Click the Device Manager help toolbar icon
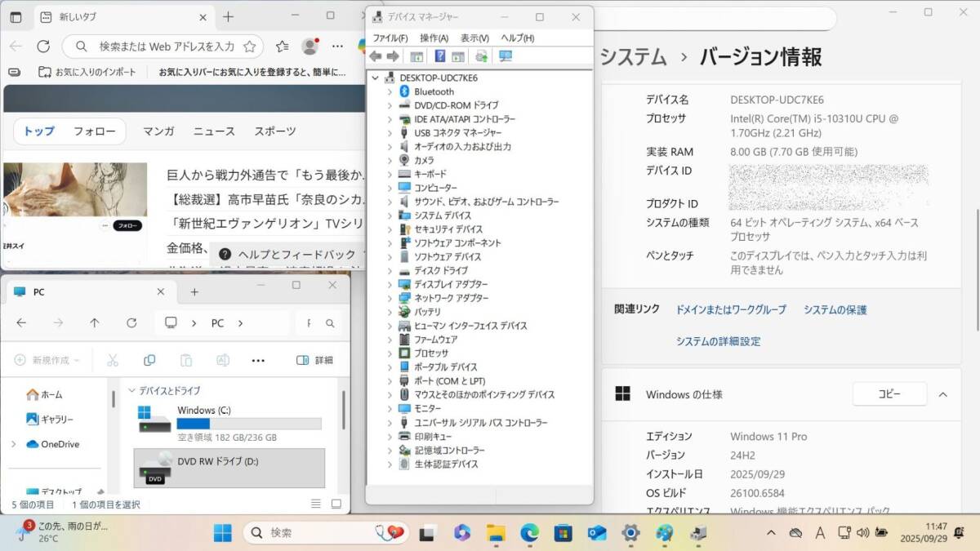 (x=439, y=56)
